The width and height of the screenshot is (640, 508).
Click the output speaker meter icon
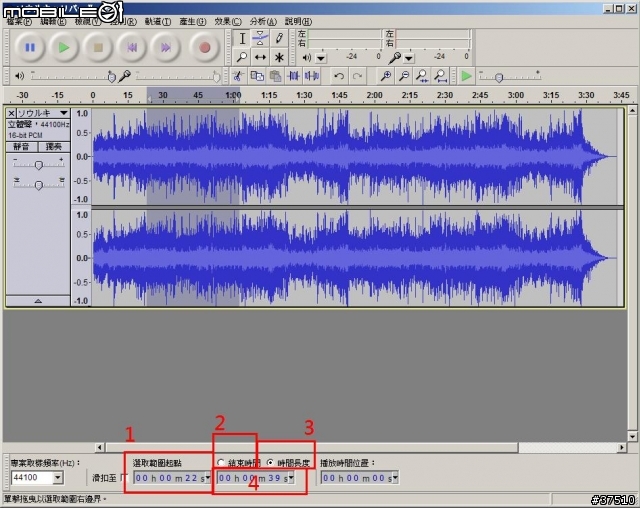coord(307,58)
